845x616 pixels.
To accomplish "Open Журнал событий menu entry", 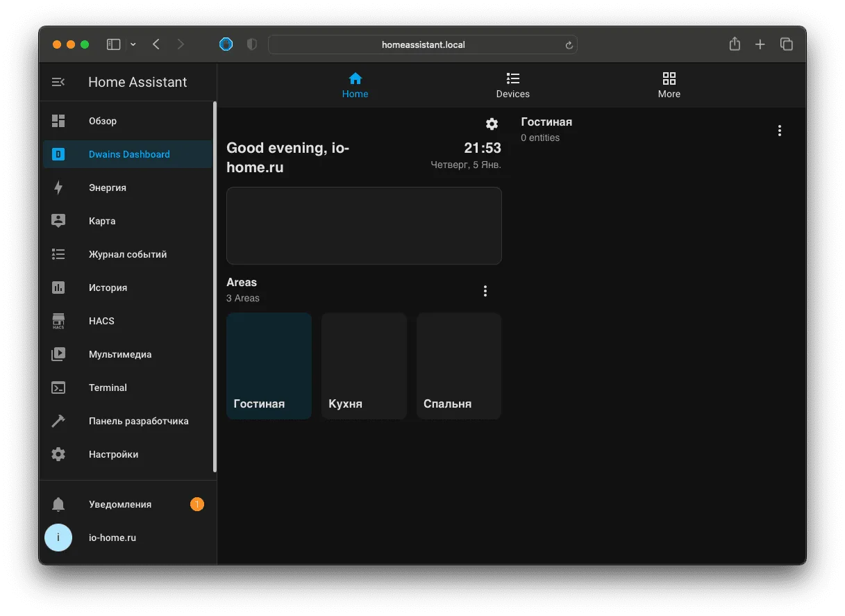I will (128, 254).
